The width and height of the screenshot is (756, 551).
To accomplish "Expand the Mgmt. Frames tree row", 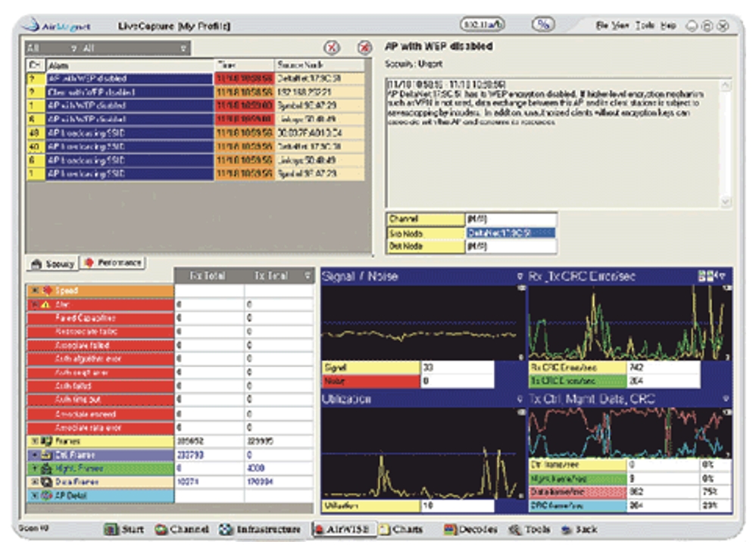I will coord(35,468).
